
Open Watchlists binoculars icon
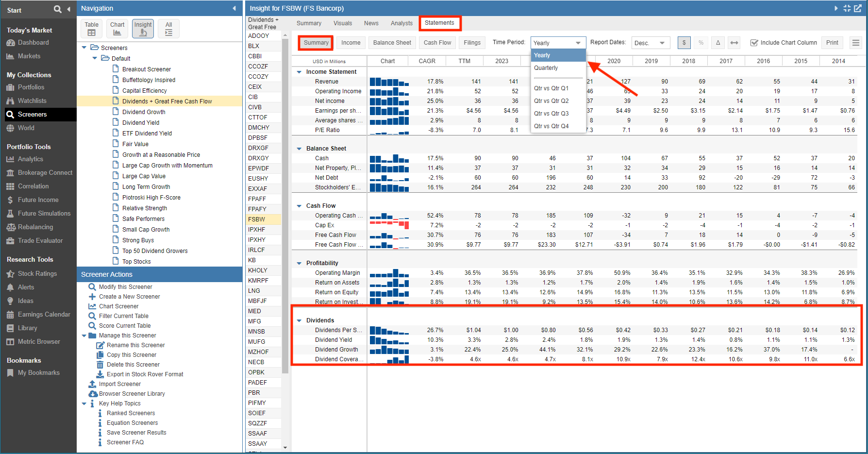[x=11, y=101]
